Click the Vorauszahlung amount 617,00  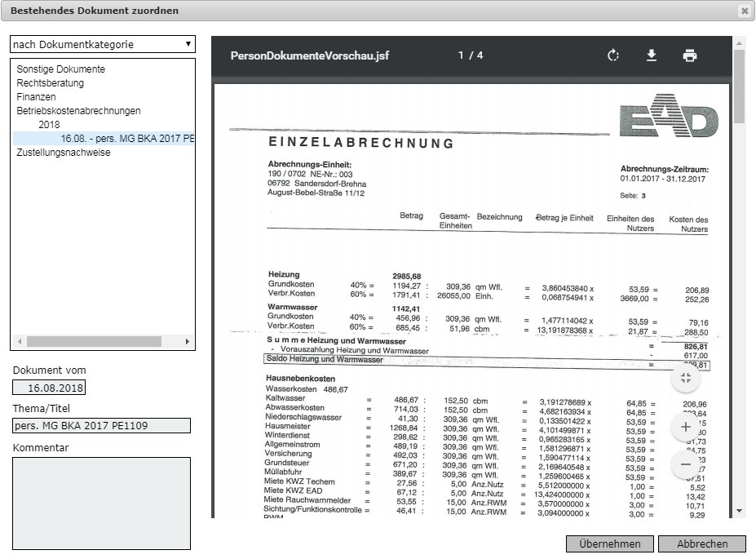[696, 356]
